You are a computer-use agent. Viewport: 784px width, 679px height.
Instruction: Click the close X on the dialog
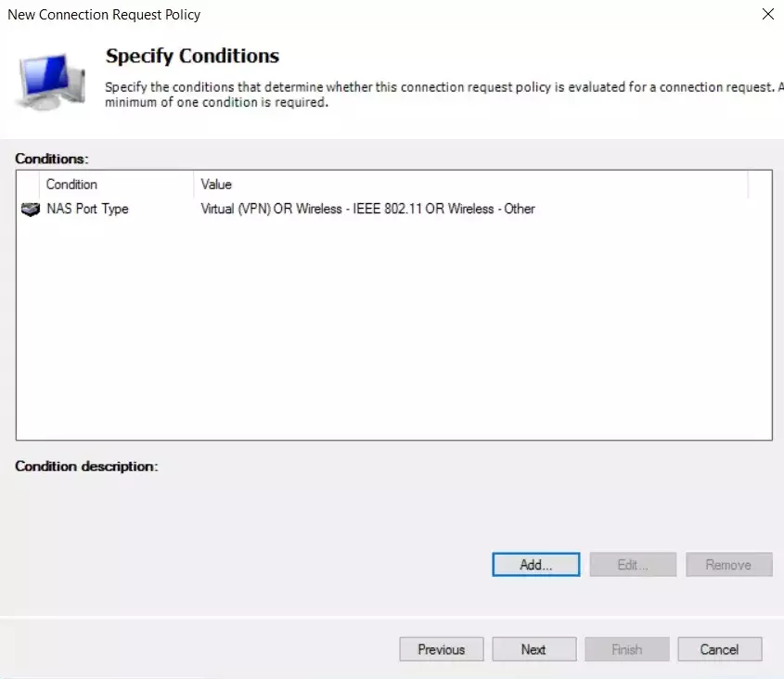pos(767,14)
